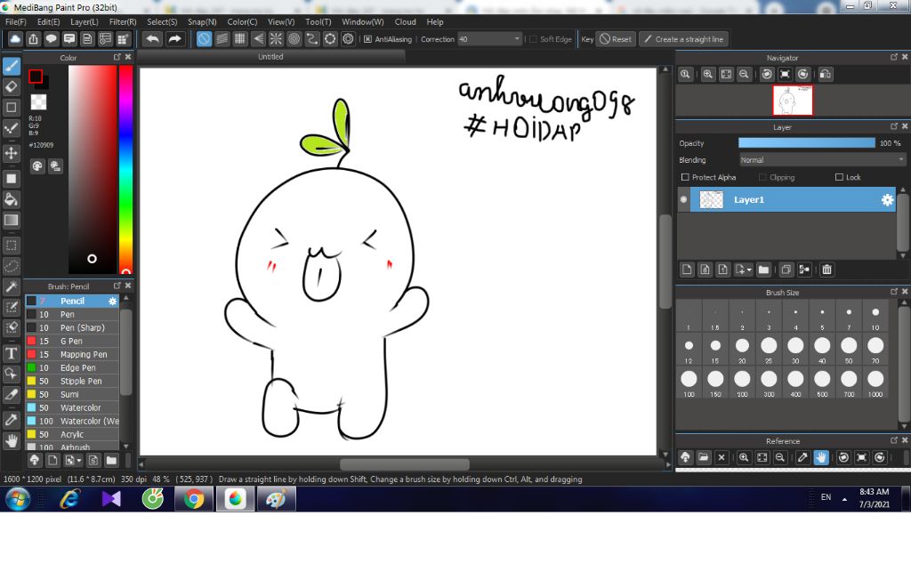Viewport: 911px width, 588px height.
Task: Enable the Clipping checkbox
Action: pyautogui.click(x=762, y=177)
